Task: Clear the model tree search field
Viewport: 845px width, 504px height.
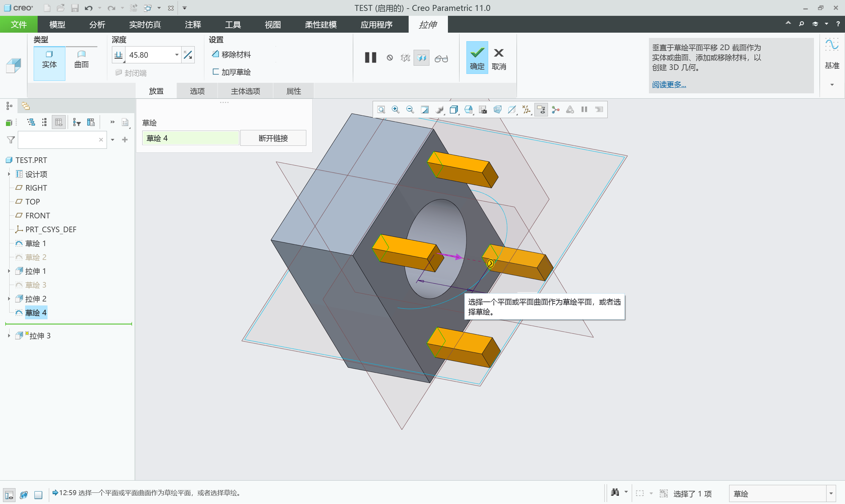Action: pos(101,140)
